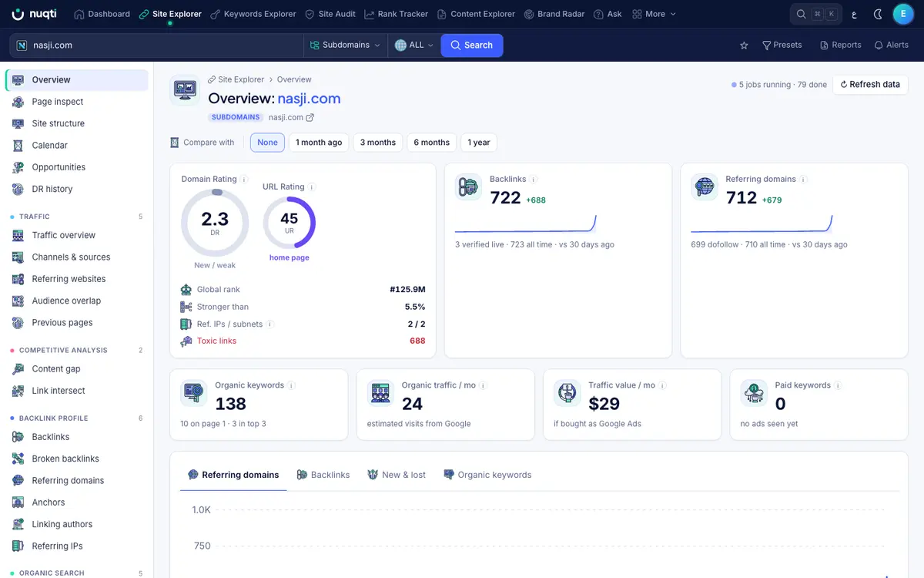Click the language switch icon
The image size is (924, 578).
click(x=853, y=14)
